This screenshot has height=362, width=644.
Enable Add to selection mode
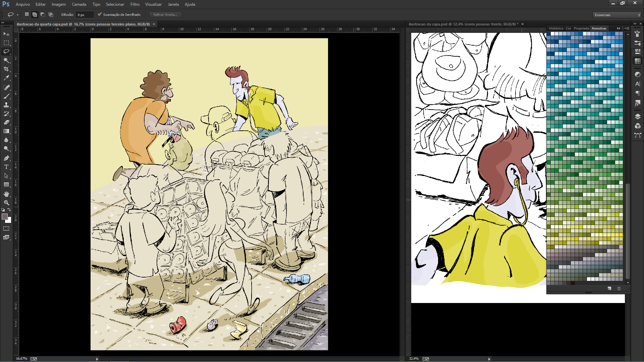click(x=35, y=14)
